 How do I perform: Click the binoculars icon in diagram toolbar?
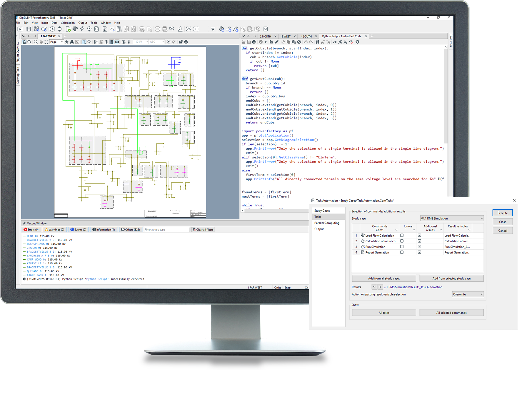(x=72, y=42)
